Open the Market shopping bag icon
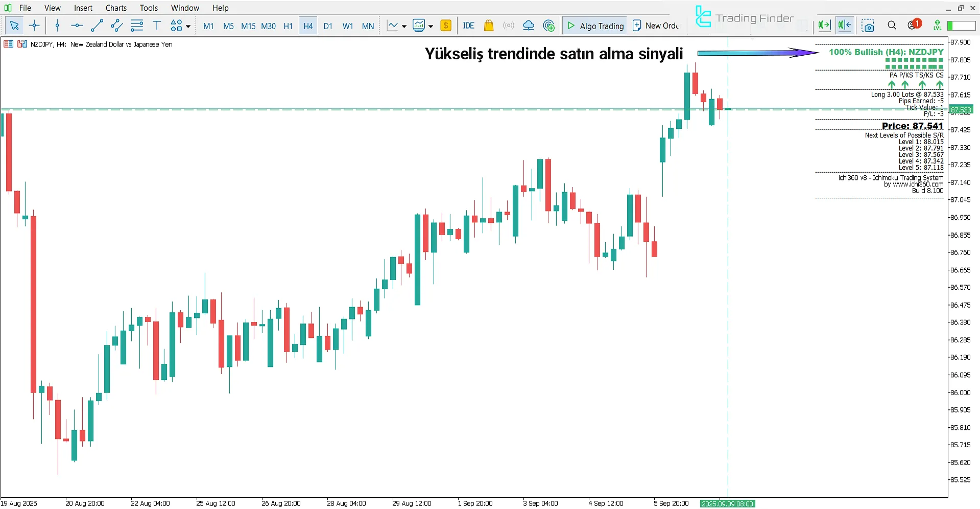The image size is (980, 509). coord(489,26)
